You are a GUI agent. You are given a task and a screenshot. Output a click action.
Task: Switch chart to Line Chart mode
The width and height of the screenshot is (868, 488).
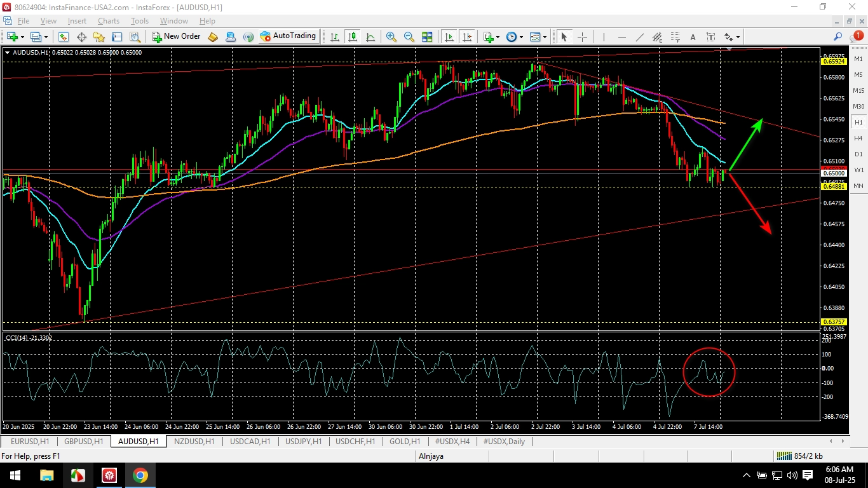[370, 37]
